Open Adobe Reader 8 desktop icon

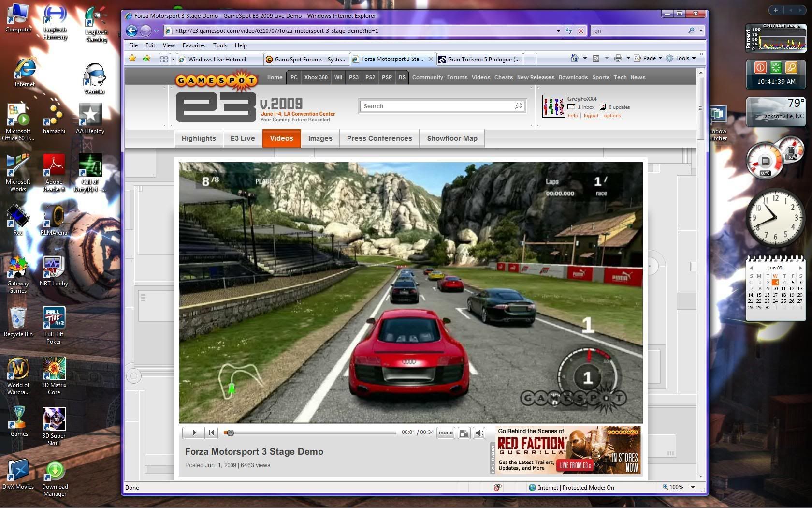[x=54, y=173]
